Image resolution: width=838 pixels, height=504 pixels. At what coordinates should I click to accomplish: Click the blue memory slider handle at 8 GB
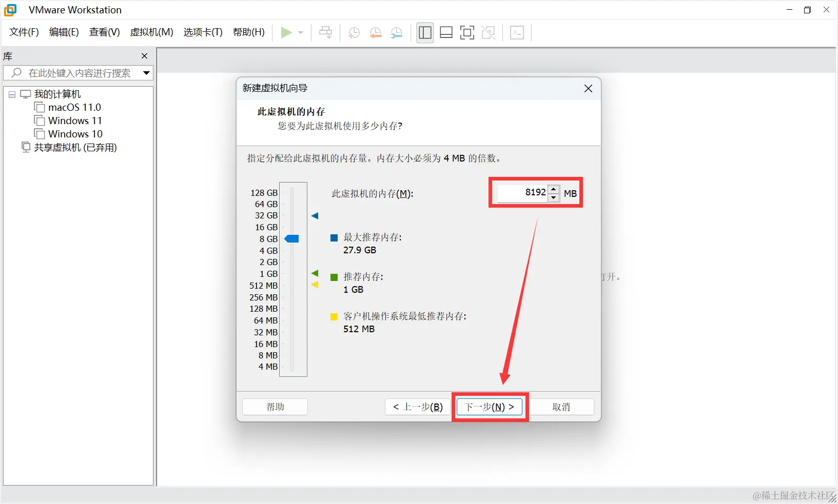tap(291, 239)
